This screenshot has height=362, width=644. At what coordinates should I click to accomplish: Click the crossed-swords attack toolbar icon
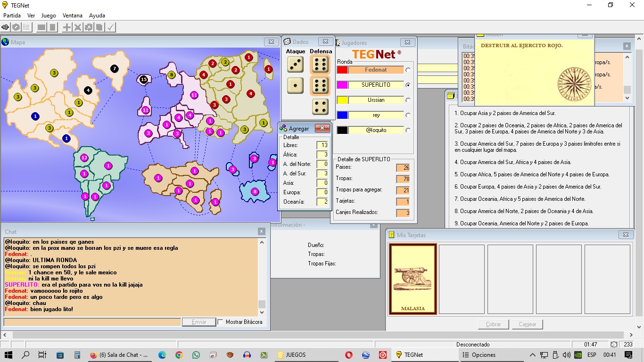click(78, 27)
